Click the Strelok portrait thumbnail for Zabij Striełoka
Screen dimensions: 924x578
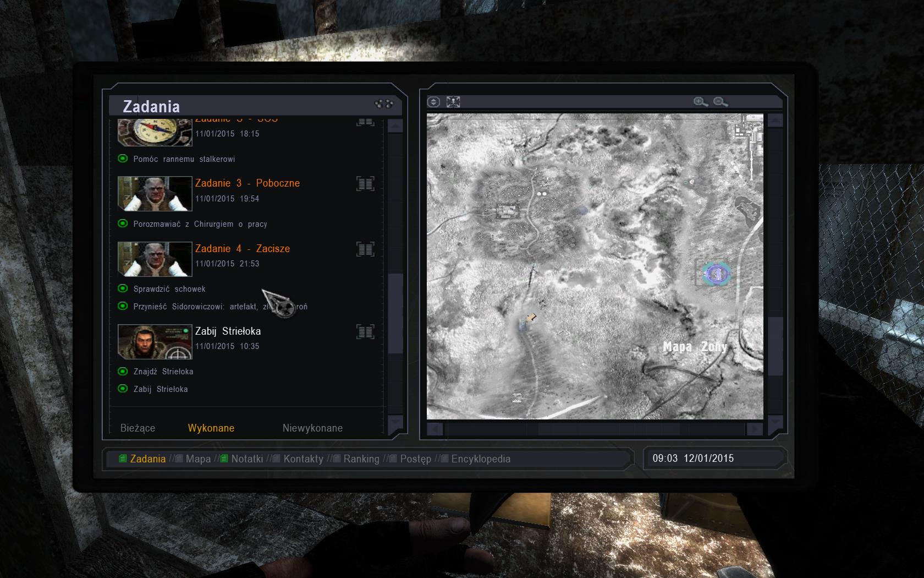click(155, 341)
